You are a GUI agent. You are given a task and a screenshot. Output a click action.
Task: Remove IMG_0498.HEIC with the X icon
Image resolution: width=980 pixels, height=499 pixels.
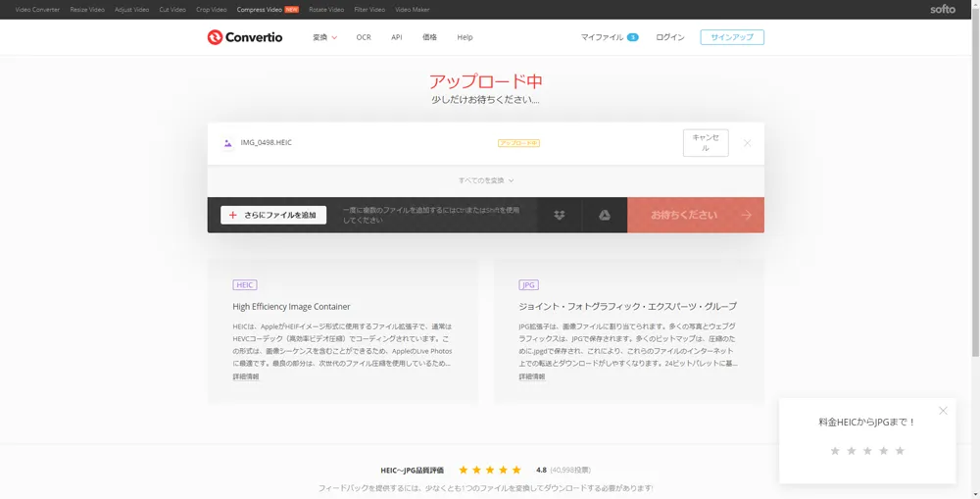coord(747,143)
